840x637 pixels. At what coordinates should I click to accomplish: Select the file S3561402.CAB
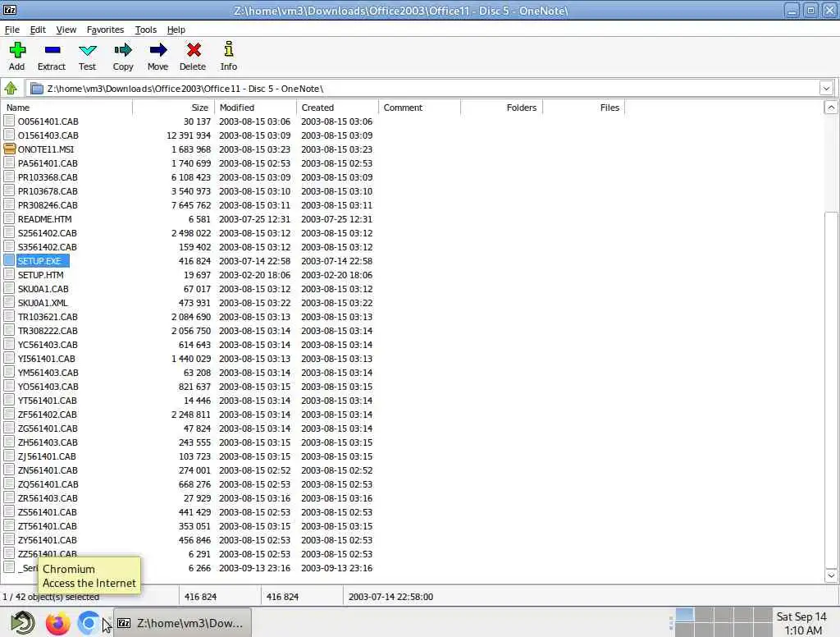(x=47, y=246)
